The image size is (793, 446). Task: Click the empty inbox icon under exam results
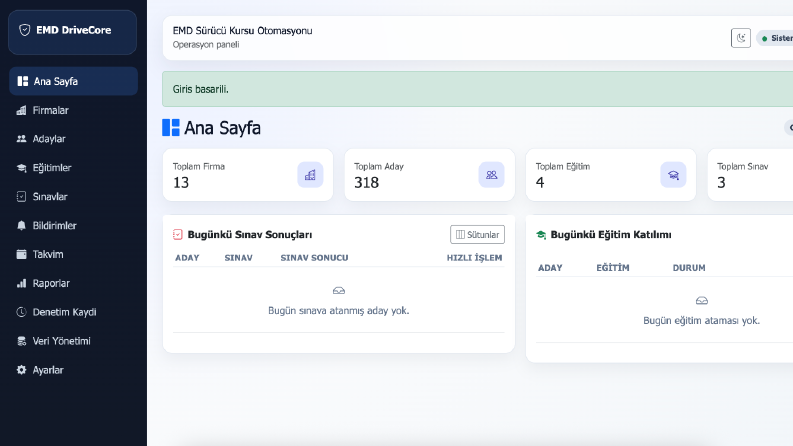(x=339, y=291)
